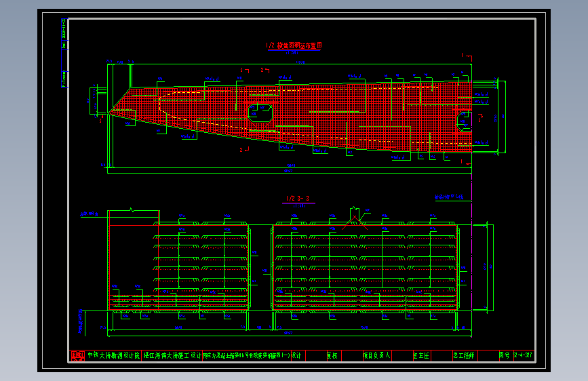The width and height of the screenshot is (588, 381).
Task: Click the octagonal opening in the red rebar mesh
Action: click(260, 113)
